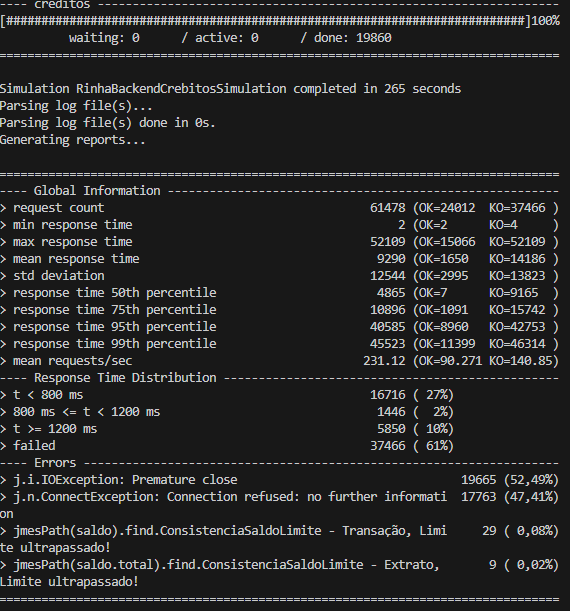
Task: Click the 'active: 0' status text
Action: (x=227, y=38)
